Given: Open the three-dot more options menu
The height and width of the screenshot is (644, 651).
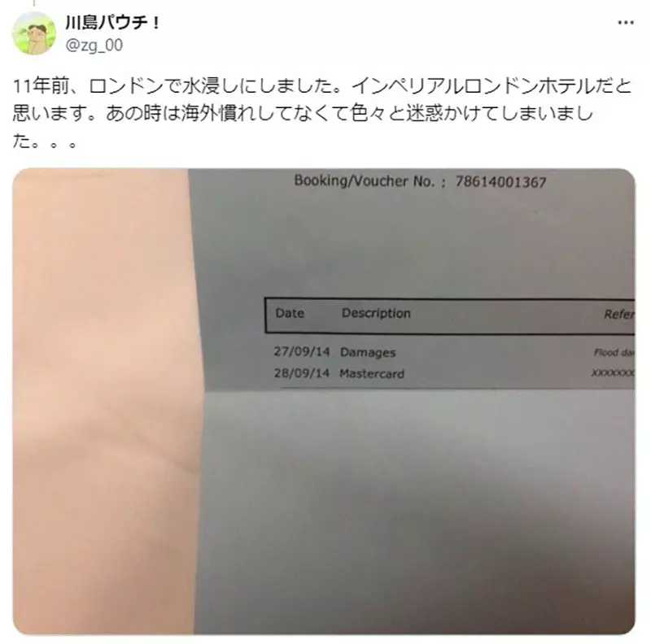Looking at the screenshot, I should pos(626,23).
